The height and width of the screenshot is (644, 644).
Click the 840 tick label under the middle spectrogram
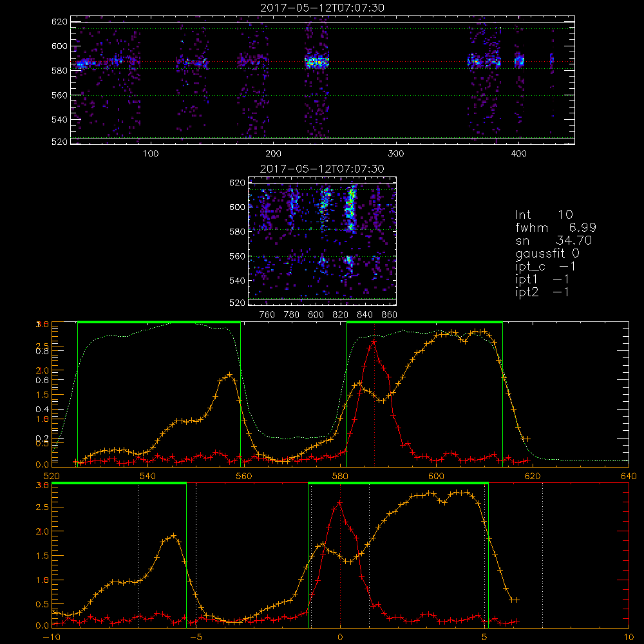[365, 315]
